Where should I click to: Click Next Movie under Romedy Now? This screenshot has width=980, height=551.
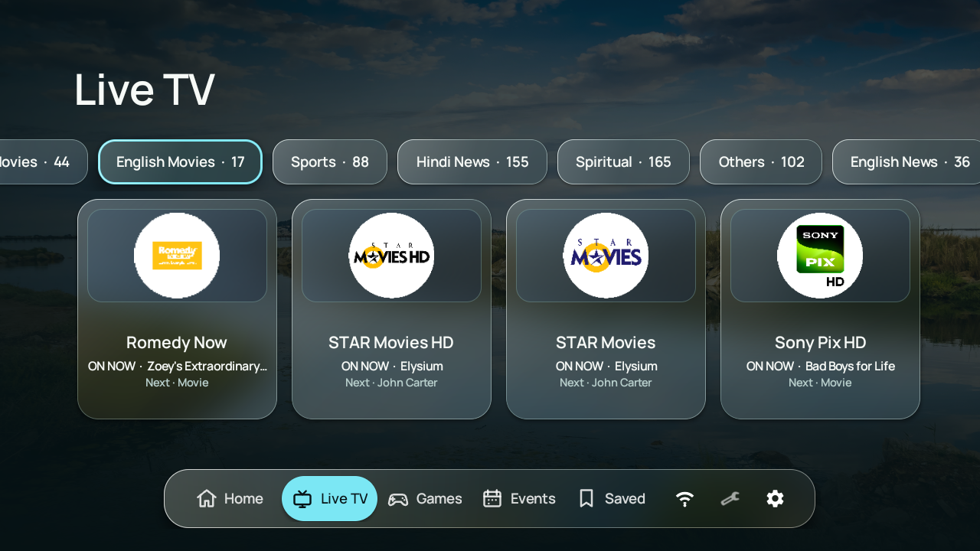pyautogui.click(x=177, y=383)
